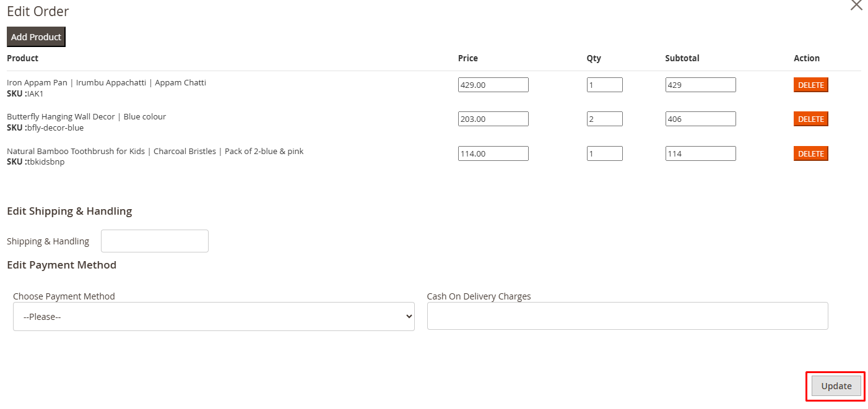Screen dimensions: 868x409
Task: Click SKU text bfly-decor-blue
Action: coord(55,128)
